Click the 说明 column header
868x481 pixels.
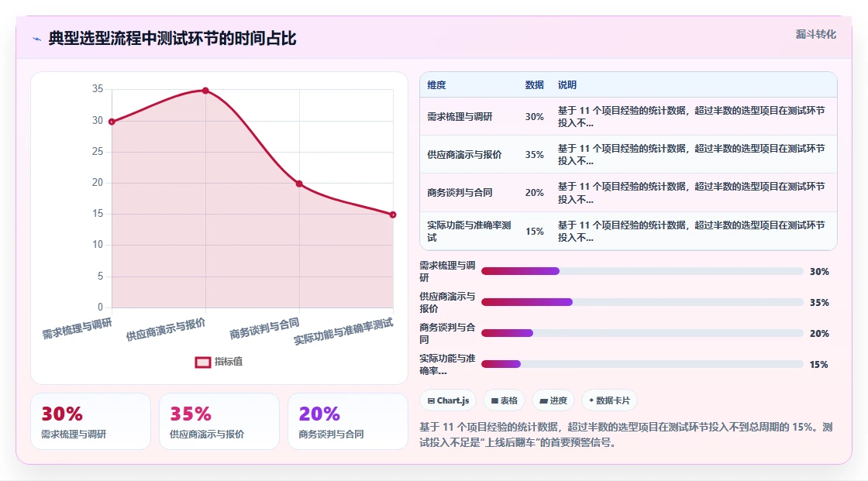tap(567, 85)
